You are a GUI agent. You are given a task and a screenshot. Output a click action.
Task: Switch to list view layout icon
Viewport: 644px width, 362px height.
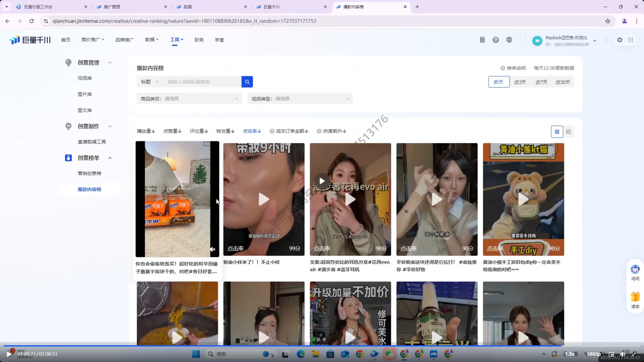click(569, 132)
